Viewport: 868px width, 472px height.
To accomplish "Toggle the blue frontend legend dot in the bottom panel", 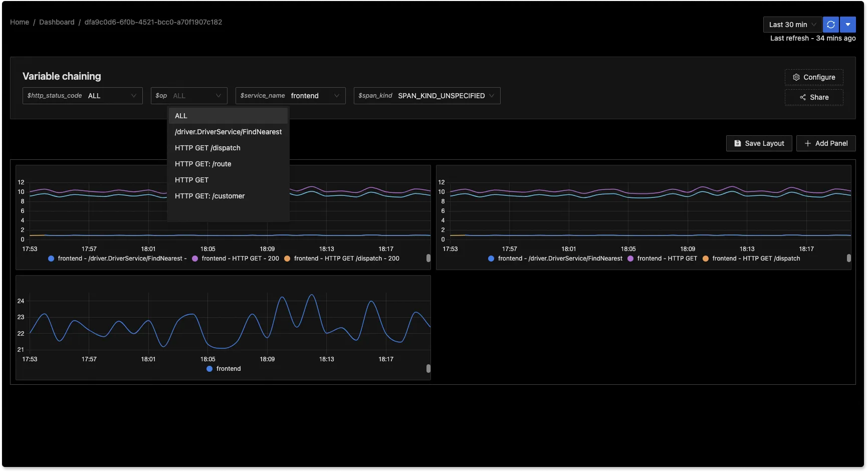I will pyautogui.click(x=209, y=369).
